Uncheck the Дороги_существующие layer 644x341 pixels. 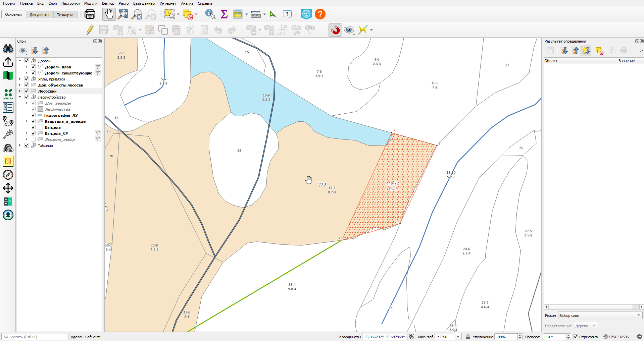[x=33, y=73]
